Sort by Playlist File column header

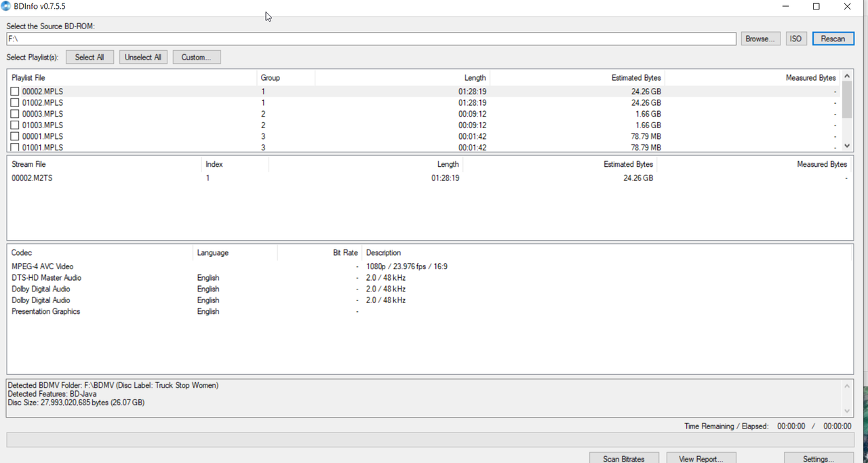click(132, 78)
